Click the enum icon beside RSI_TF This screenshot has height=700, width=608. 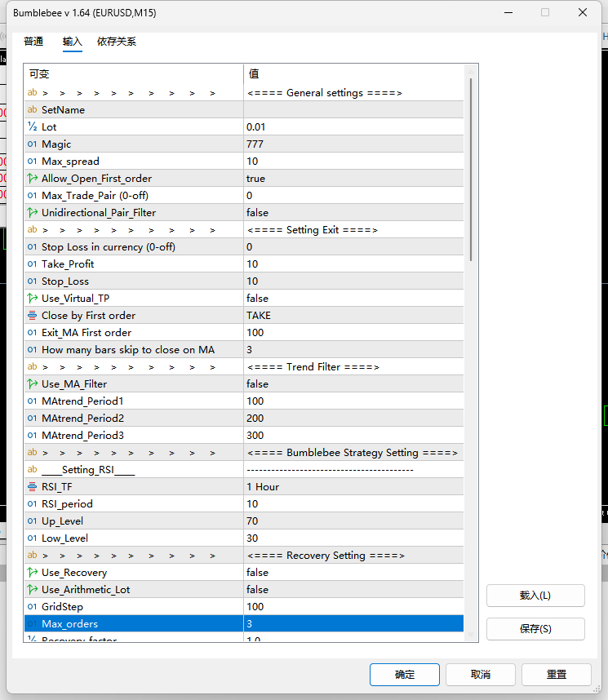(x=32, y=486)
